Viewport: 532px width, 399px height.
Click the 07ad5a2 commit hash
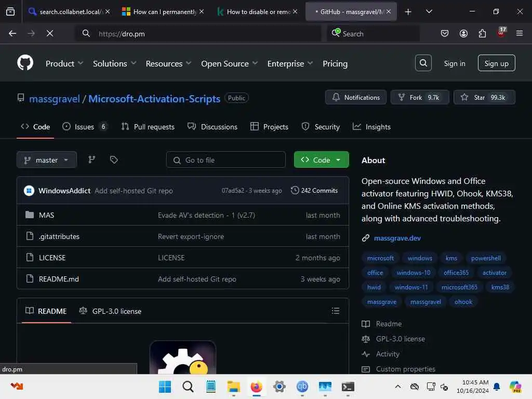pyautogui.click(x=233, y=191)
